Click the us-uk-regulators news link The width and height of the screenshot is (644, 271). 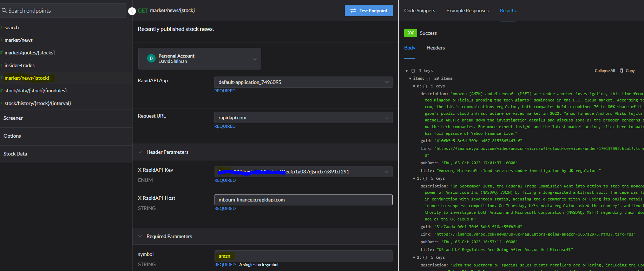535,234
